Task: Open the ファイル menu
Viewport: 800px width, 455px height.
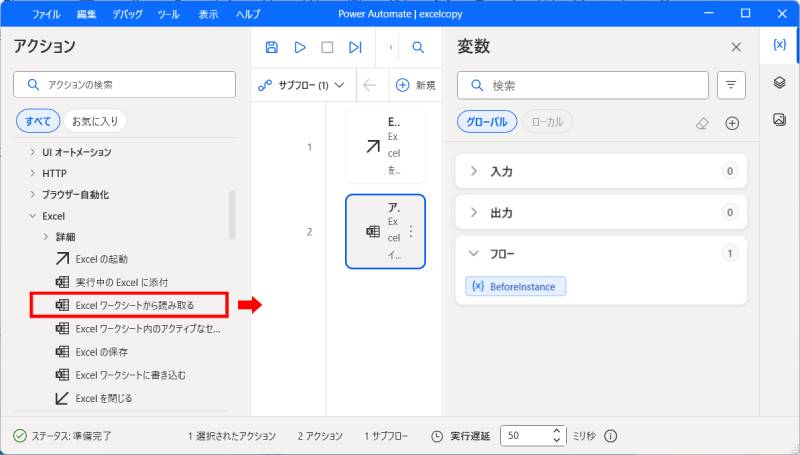Action: click(46, 14)
